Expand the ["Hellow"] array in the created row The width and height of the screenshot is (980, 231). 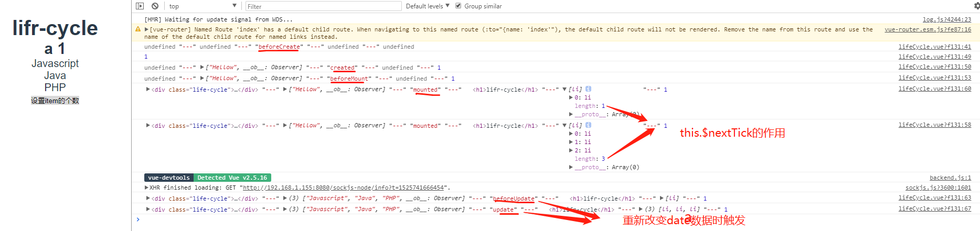point(202,67)
